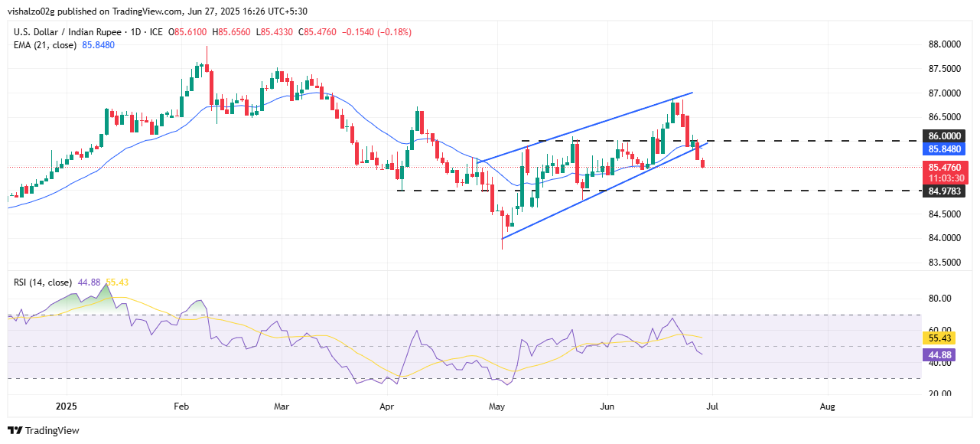Click the 84.9783 support level price tag
Viewport: 980px width, 444px height.
point(945,191)
